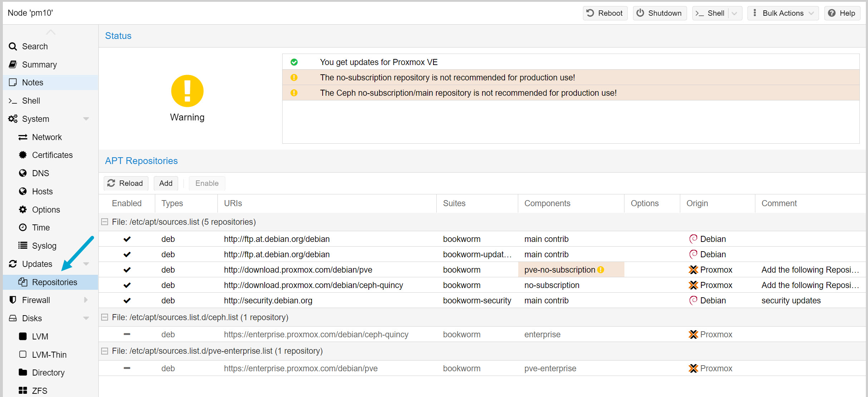Collapse the System menu section arrow
This screenshot has width=868, height=397.
[86, 119]
